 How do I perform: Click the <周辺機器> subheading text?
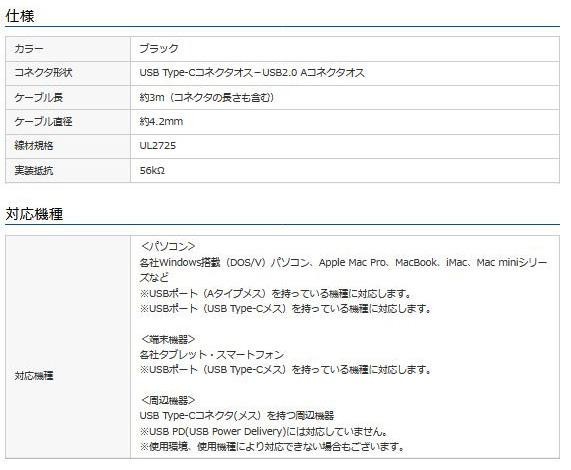point(168,400)
